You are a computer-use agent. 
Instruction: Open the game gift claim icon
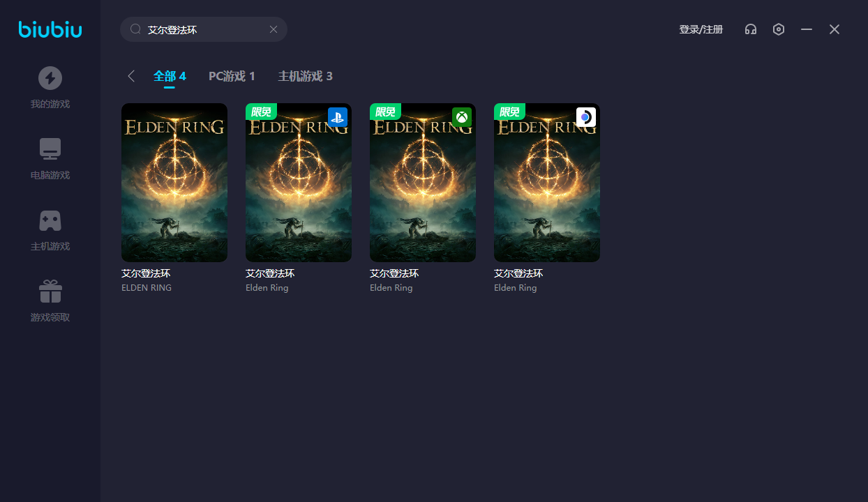(x=50, y=291)
